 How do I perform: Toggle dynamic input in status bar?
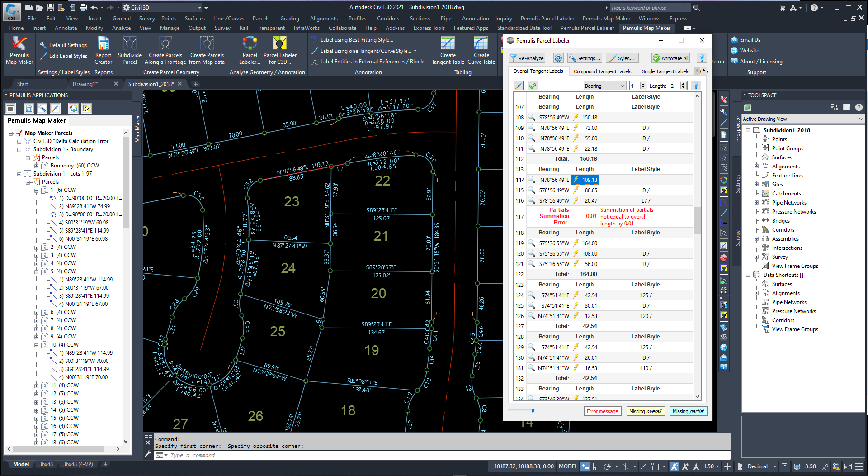585,466
